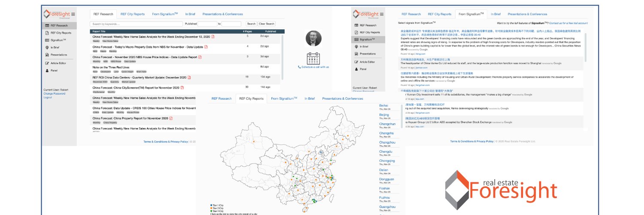Viewport: 644px width, 215px height.
Task: Click Change Password link in left window
Action: click(55, 93)
